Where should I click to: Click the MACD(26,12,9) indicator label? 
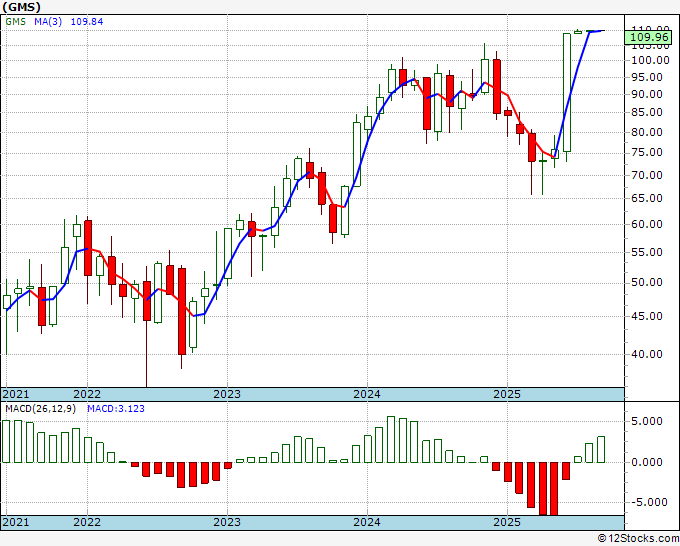40,409
